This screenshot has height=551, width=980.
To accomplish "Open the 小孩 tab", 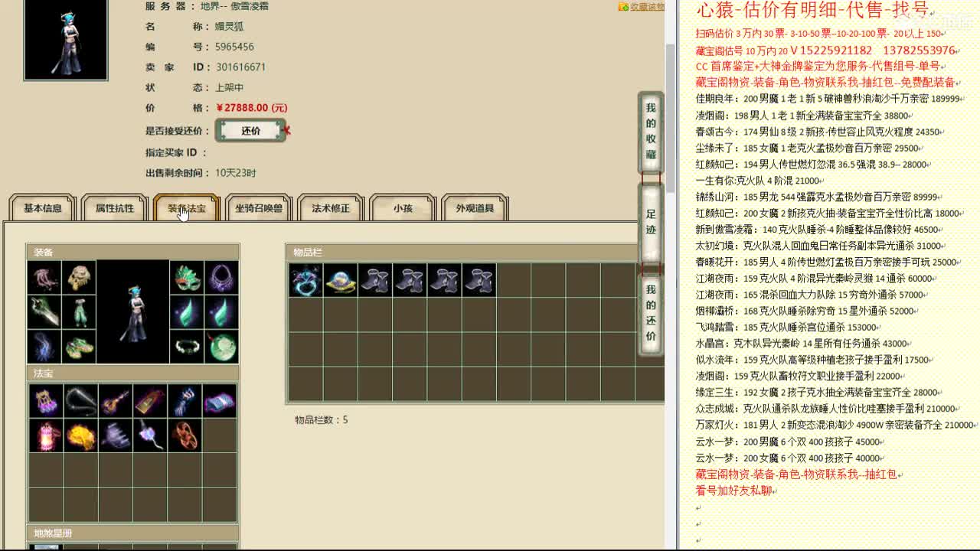I will (x=403, y=208).
